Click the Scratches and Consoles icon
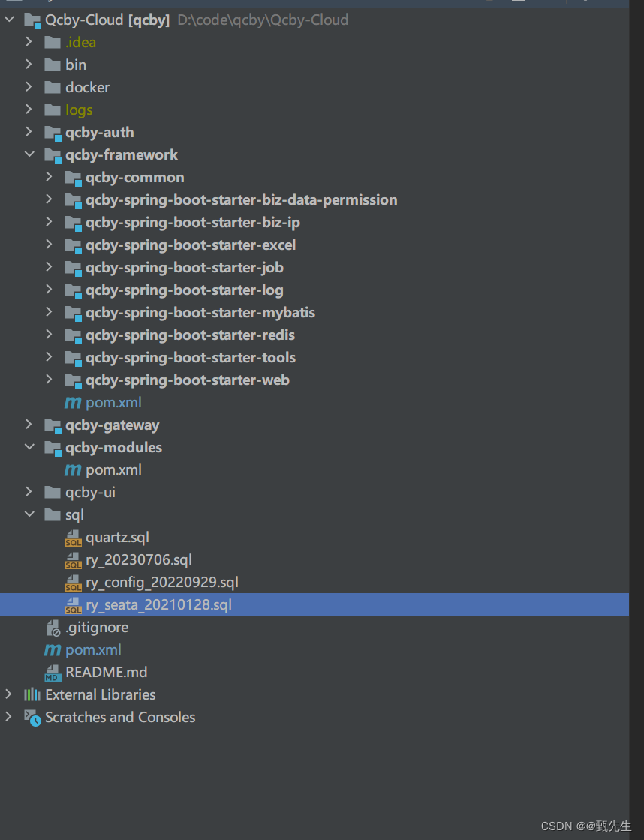 click(x=32, y=717)
